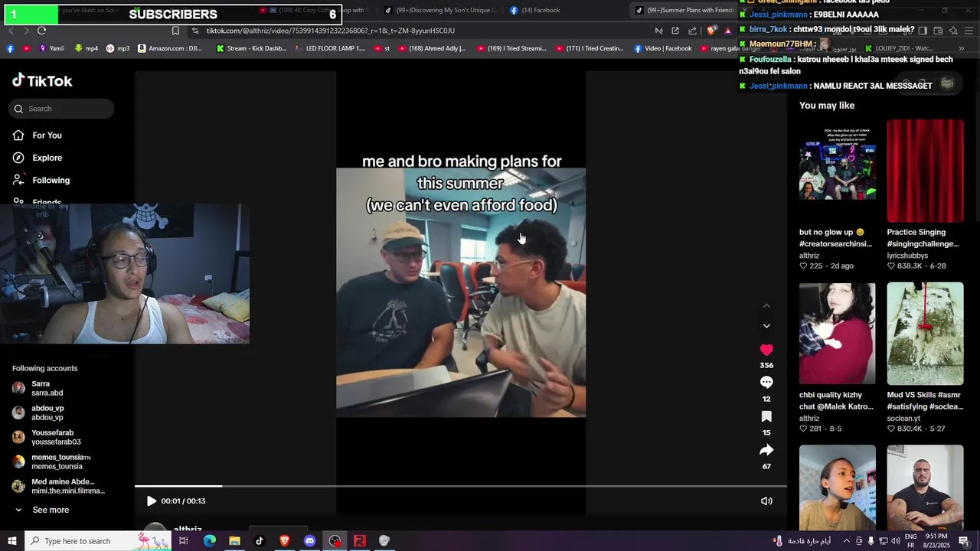Open 'chbi quality kizhy' recommended video
Image resolution: width=980 pixels, height=551 pixels.
click(837, 333)
